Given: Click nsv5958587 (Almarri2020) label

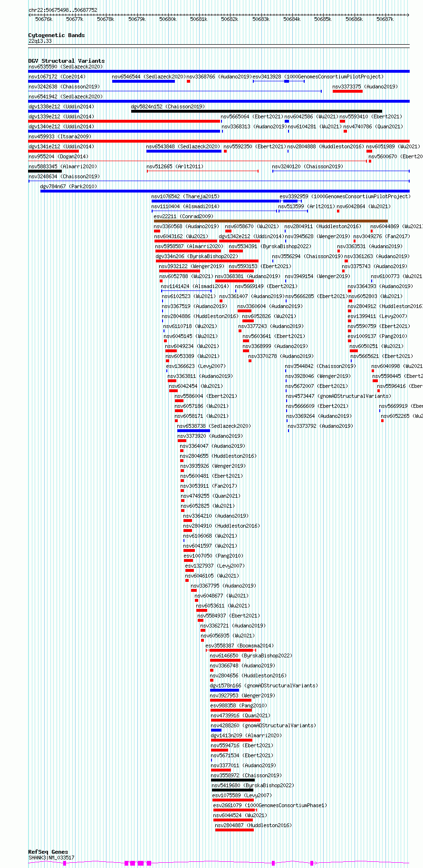Looking at the screenshot, I should (x=189, y=246).
